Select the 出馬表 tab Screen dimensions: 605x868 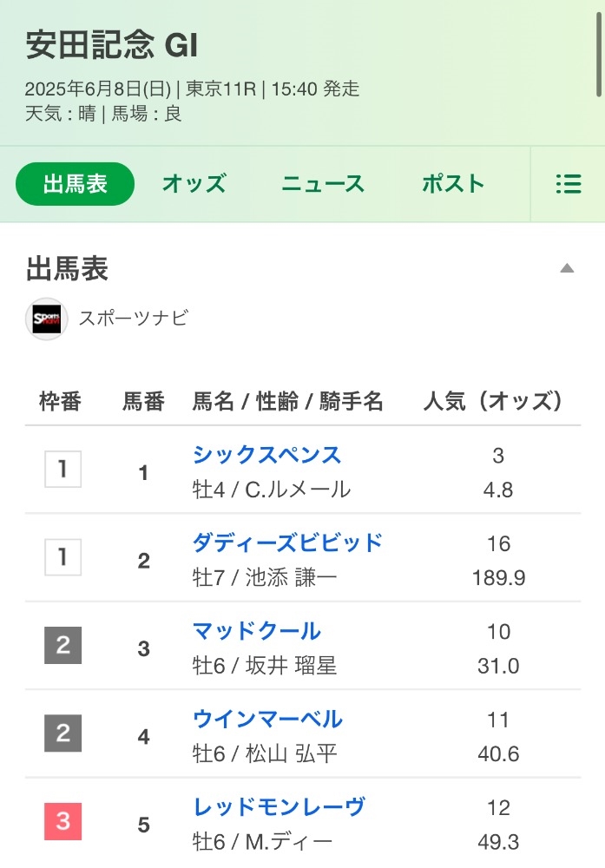pyautogui.click(x=76, y=184)
